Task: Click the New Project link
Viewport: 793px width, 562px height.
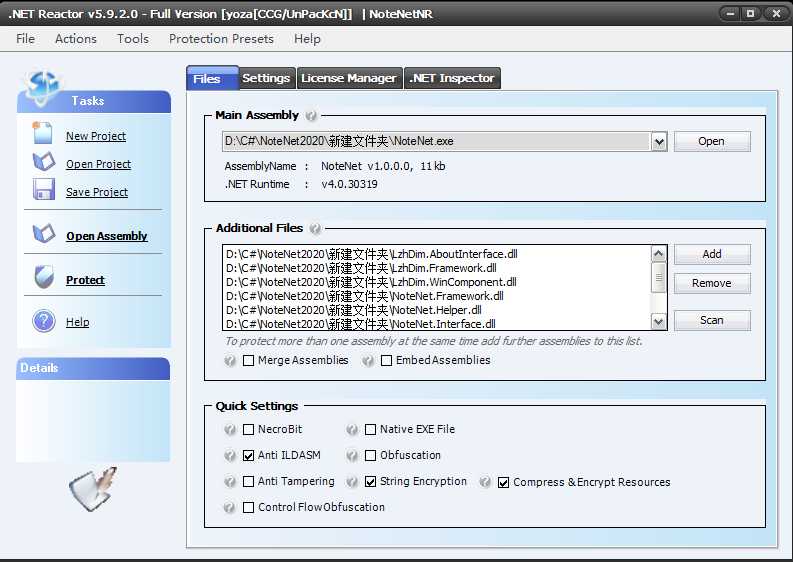Action: [96, 136]
